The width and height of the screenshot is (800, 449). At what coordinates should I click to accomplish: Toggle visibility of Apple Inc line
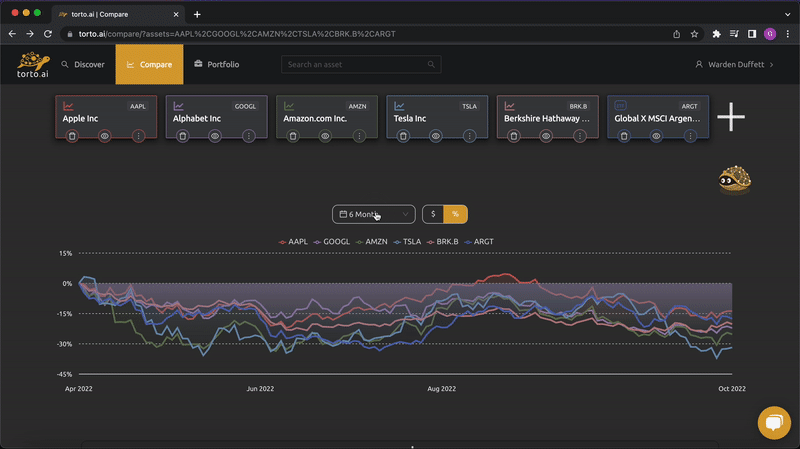pos(105,136)
